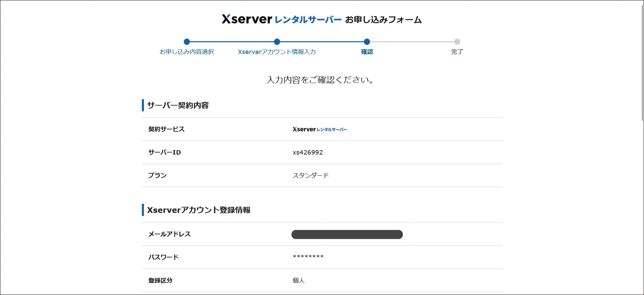Open the お申し込み内容選択 step label

point(187,52)
